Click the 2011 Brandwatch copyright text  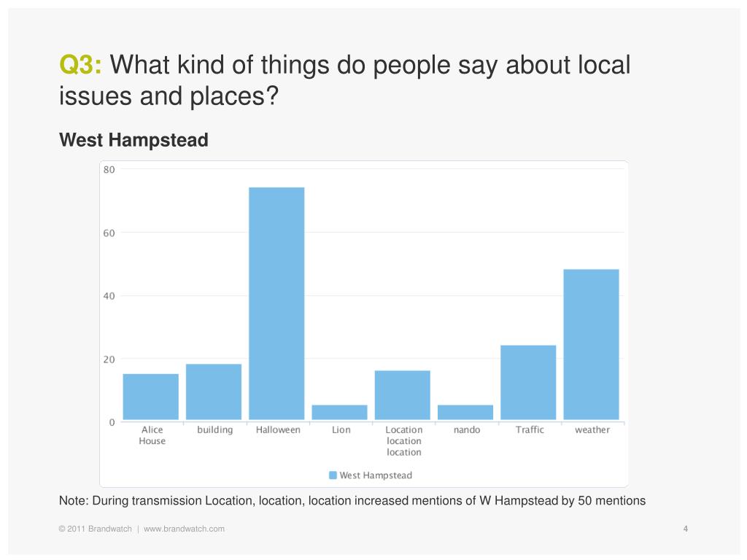coord(96,529)
